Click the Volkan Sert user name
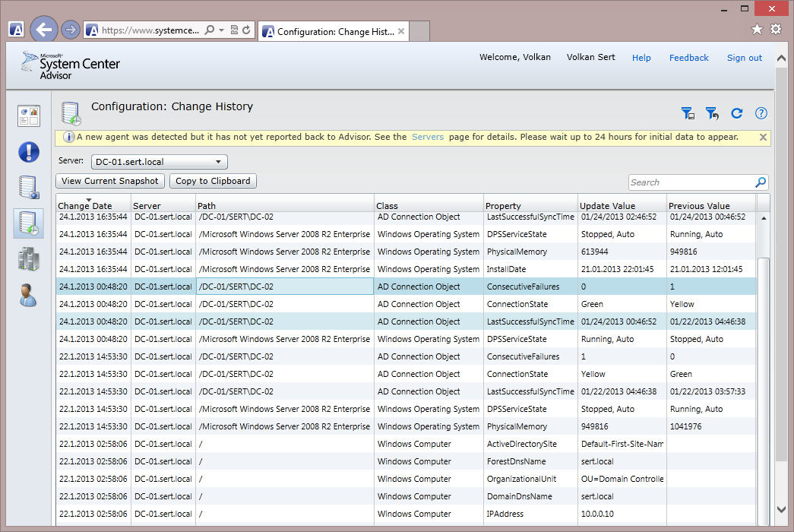The height and width of the screenshot is (532, 794). [590, 57]
